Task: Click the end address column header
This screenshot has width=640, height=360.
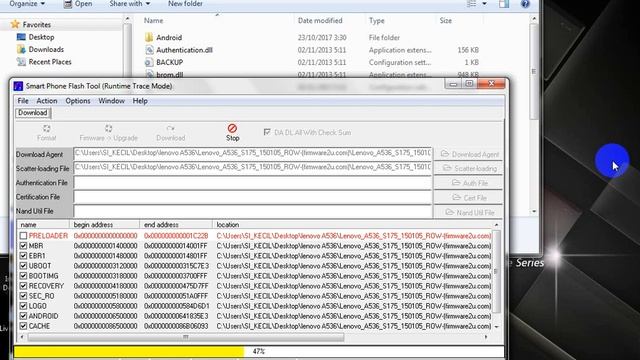Action: pos(176,224)
